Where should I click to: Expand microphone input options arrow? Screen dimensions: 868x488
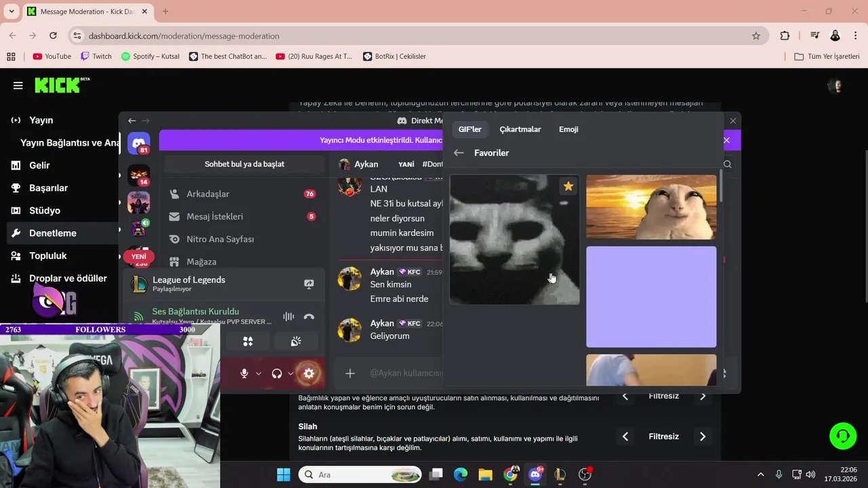pos(258,373)
